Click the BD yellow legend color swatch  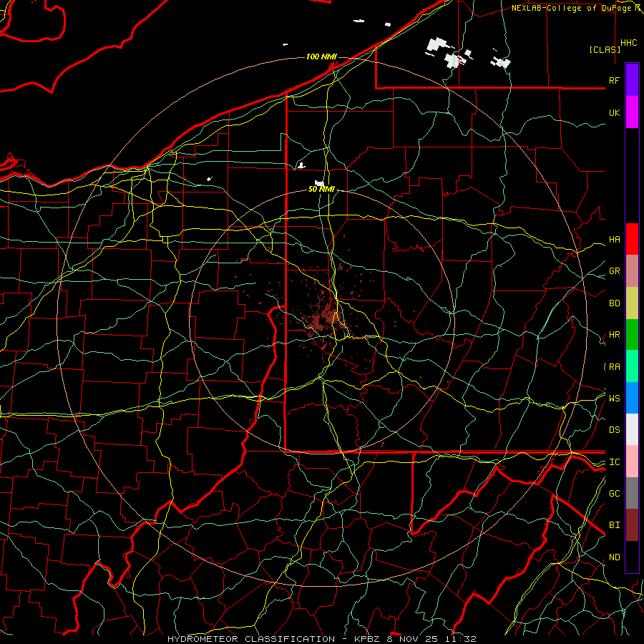(x=632, y=303)
